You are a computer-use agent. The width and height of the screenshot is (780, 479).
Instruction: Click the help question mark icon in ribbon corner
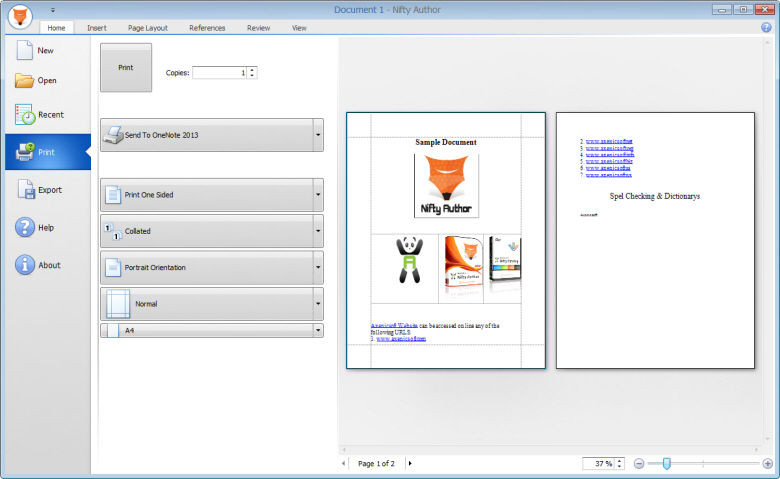(x=766, y=28)
